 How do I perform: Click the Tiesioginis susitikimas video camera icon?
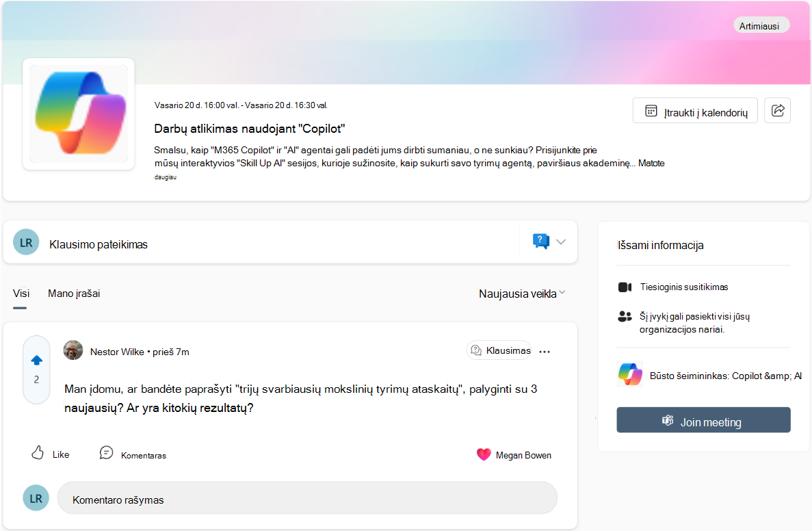tap(625, 287)
